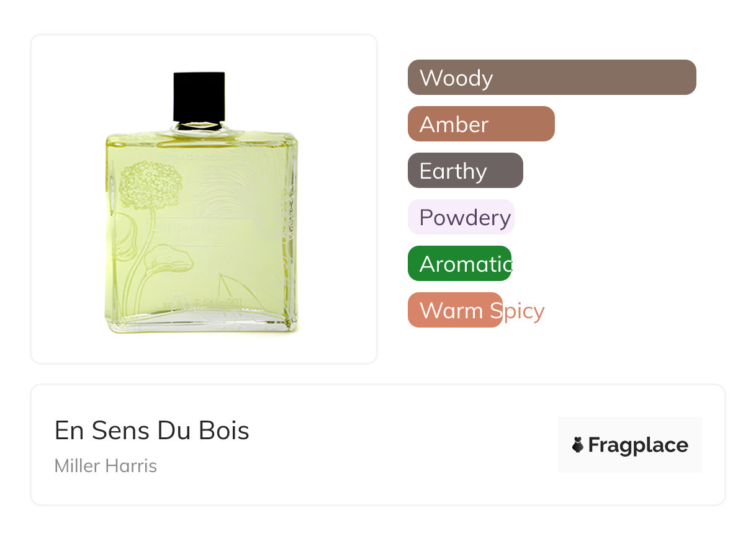Click the Fragplace bee logo icon
Screen dimensions: 756x536
(578, 445)
